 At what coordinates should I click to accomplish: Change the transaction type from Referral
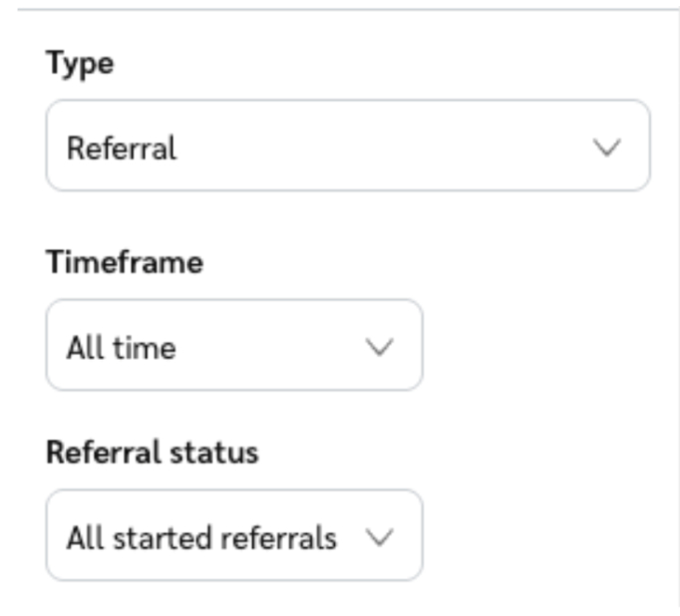(347, 146)
